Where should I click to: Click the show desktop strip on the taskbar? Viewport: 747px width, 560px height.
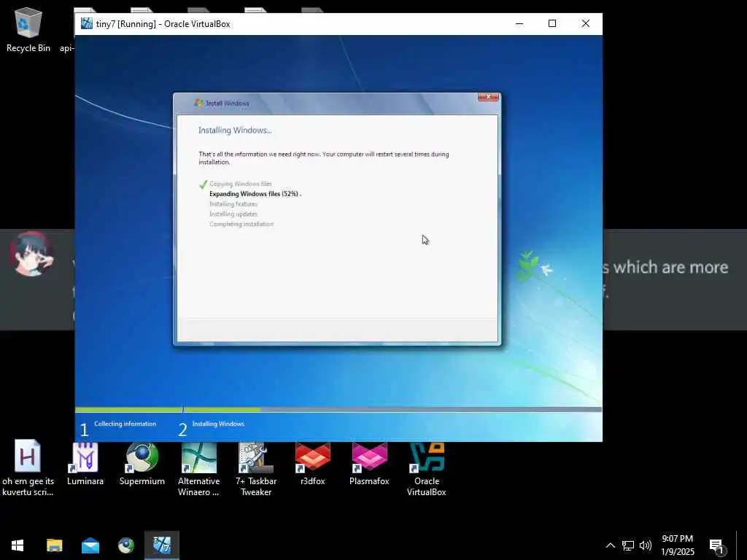741,545
